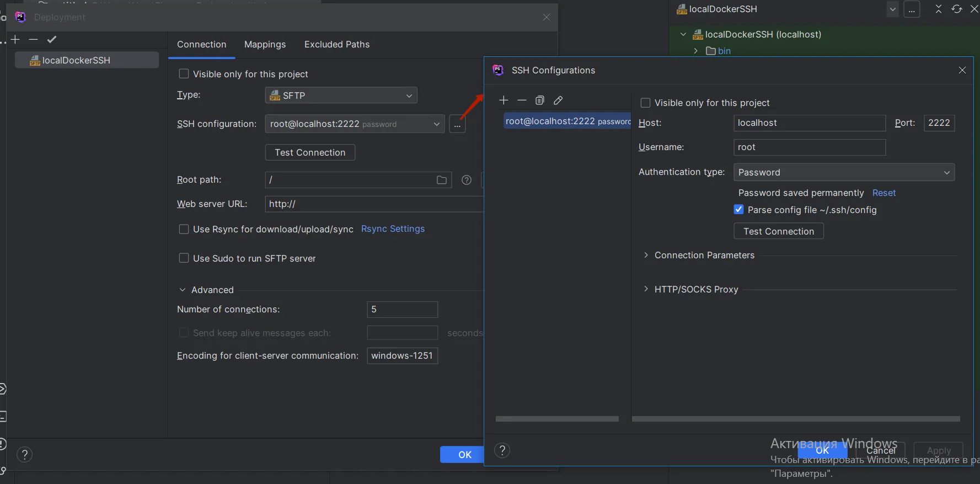The image size is (980, 484).
Task: Open the ellipsis options in Remote Host panel
Action: (912, 9)
